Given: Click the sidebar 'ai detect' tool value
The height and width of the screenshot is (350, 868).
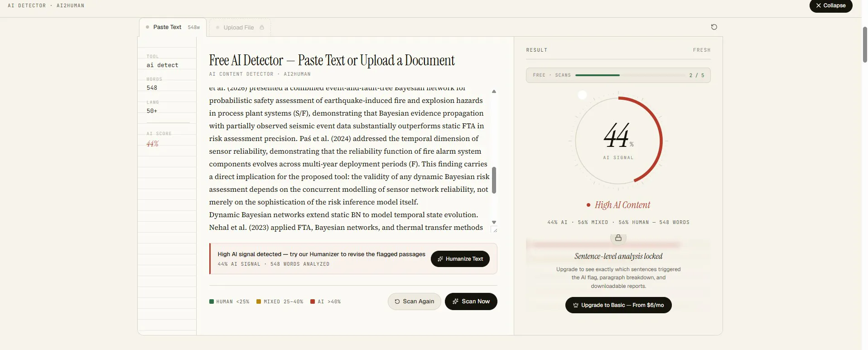Looking at the screenshot, I should coord(162,65).
